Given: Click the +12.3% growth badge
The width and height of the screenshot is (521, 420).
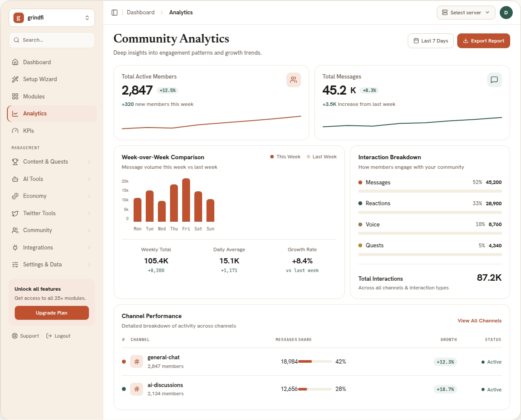Looking at the screenshot, I should [x=445, y=362].
